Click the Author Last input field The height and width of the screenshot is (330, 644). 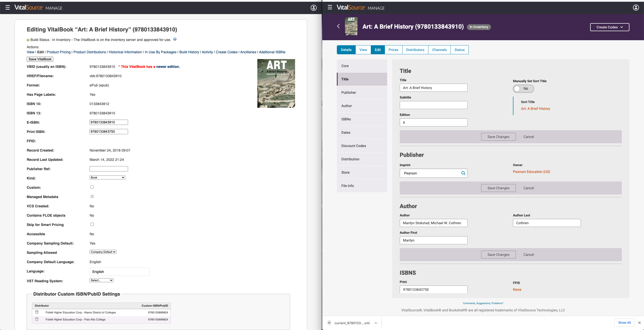547,223
